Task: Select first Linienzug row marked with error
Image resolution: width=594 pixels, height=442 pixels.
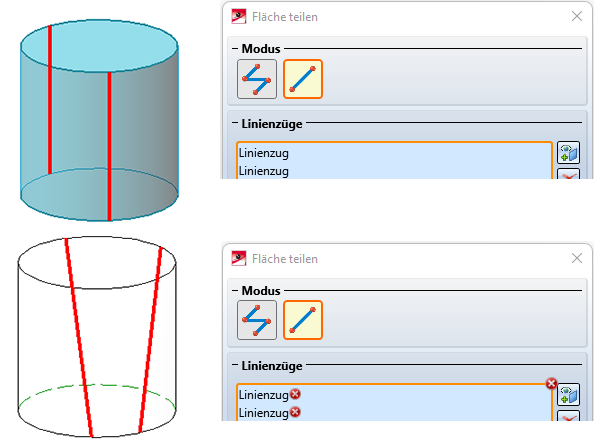Action: (394, 395)
